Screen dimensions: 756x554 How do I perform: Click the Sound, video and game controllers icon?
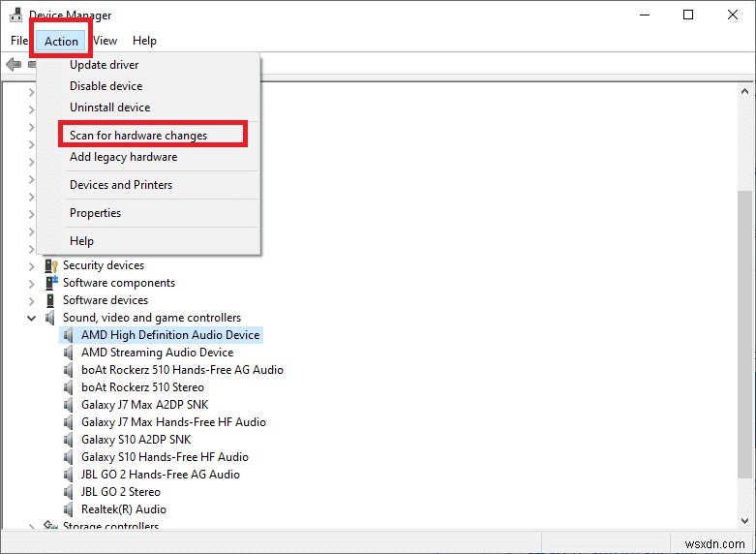coord(50,318)
